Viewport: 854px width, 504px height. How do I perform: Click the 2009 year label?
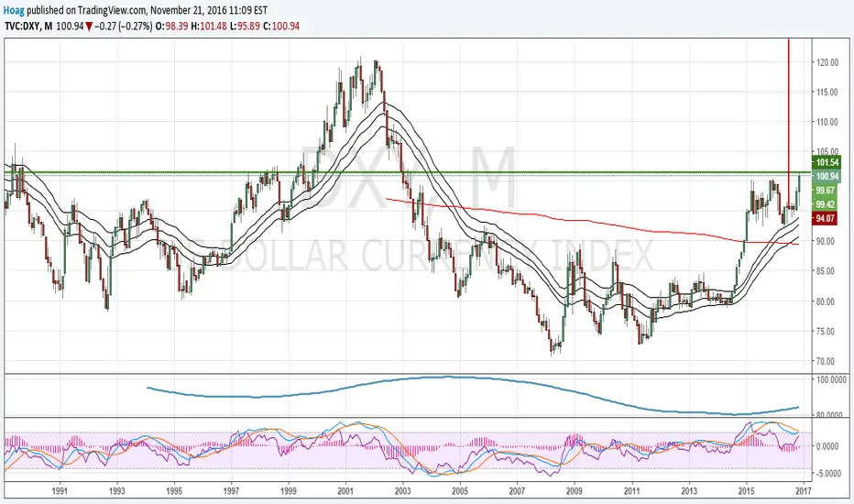(575, 491)
